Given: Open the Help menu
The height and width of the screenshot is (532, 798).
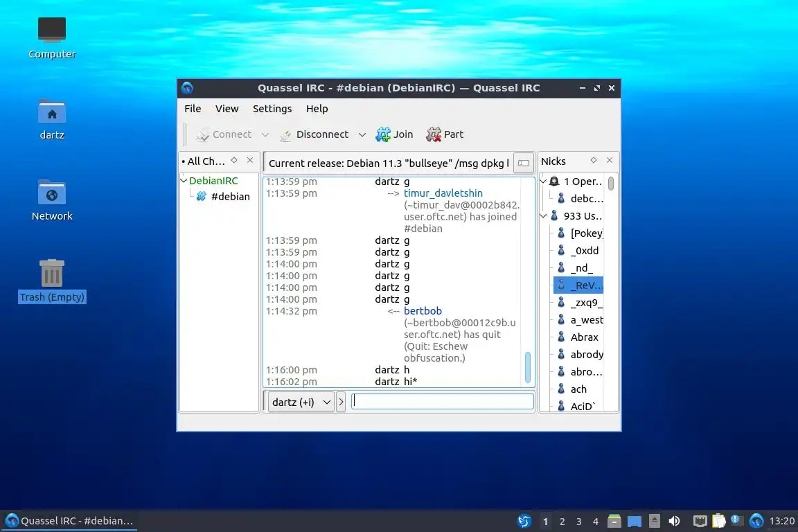Looking at the screenshot, I should coord(317,109).
